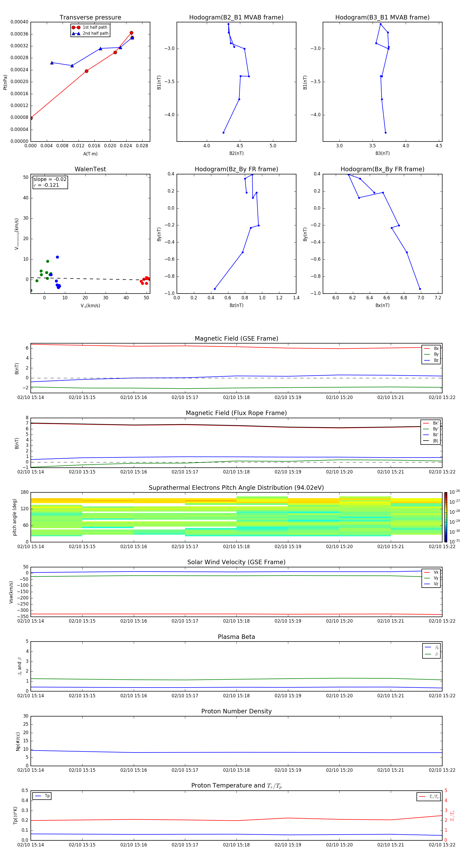Click the Bz' legend entry in Flux Rope plot
The image size is (473, 868).
pyautogui.click(x=431, y=435)
